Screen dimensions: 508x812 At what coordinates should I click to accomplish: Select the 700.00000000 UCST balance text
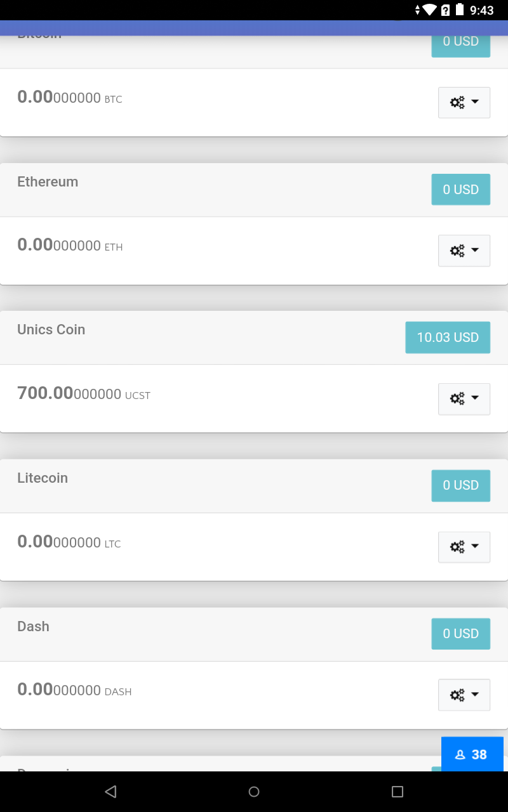pos(84,393)
